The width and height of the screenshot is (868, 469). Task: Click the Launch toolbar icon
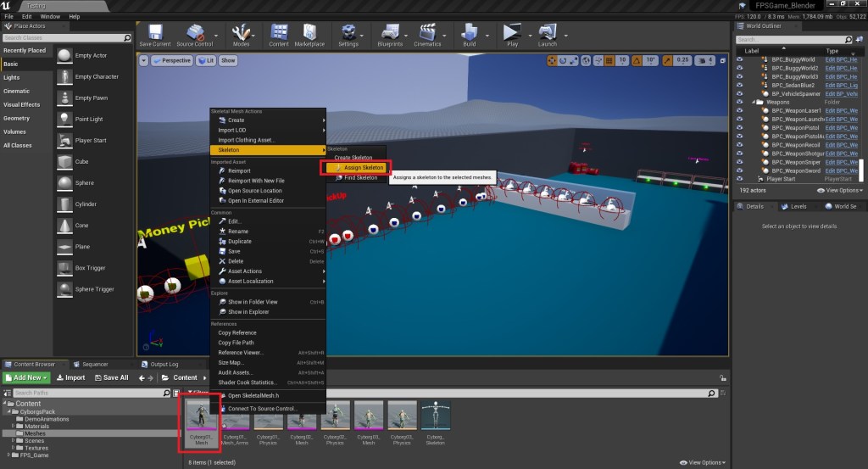(548, 33)
